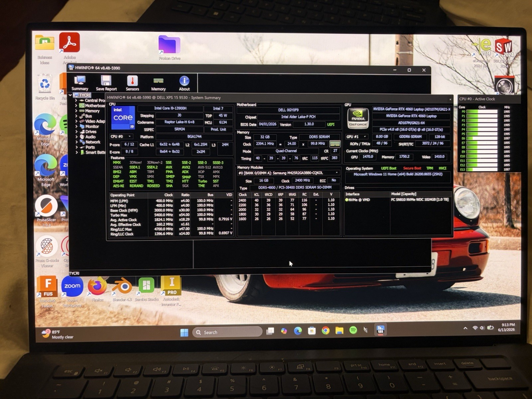Show hidden icons via tray chevron
The image size is (532, 399).
point(465,328)
